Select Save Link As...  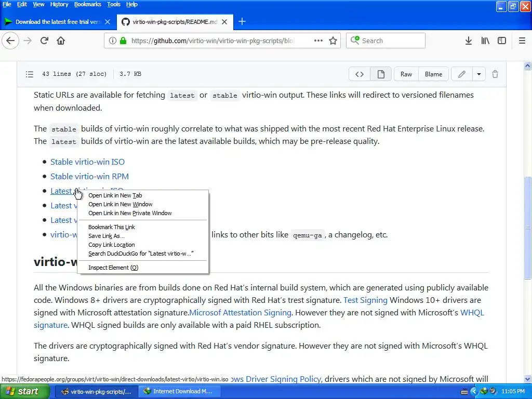click(x=143, y=236)
